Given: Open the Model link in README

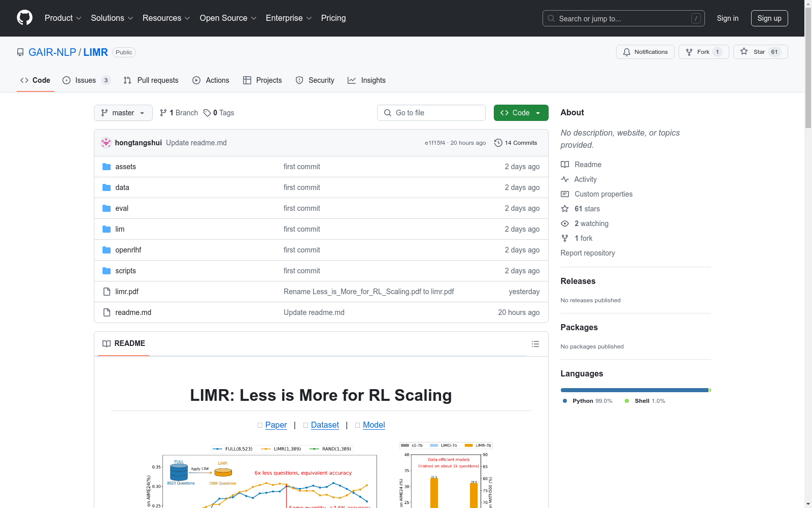Looking at the screenshot, I should coord(374,425).
